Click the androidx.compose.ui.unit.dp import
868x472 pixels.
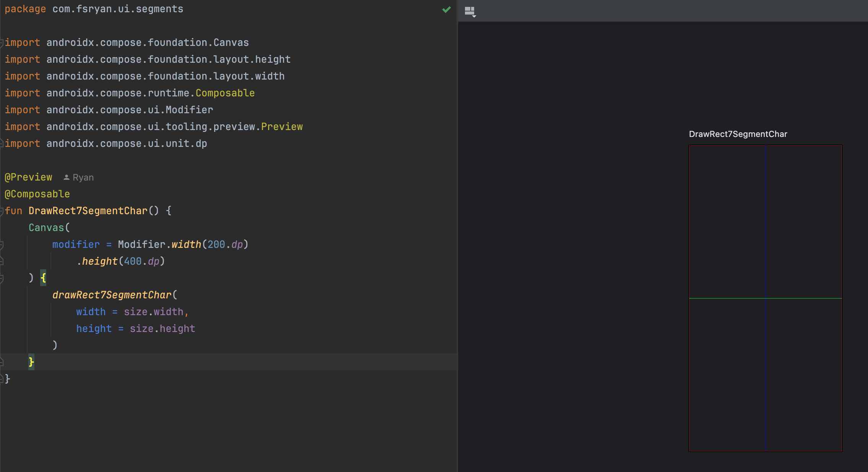pos(106,143)
